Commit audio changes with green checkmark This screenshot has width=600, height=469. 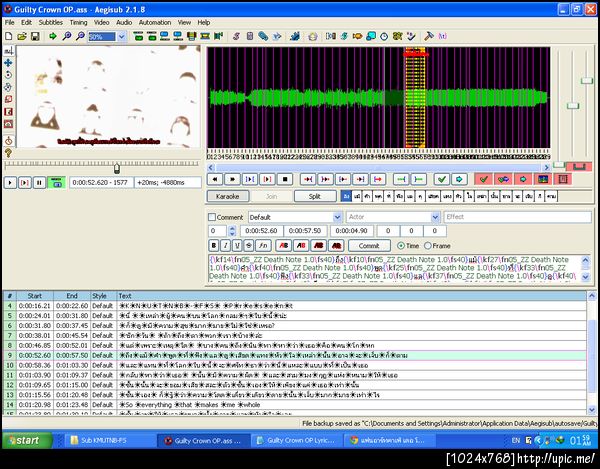(442, 179)
